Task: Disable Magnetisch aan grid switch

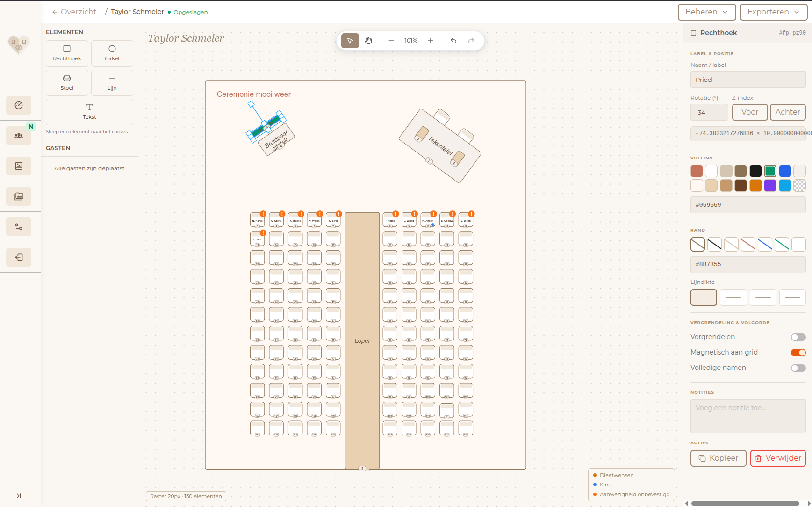Action: click(798, 353)
